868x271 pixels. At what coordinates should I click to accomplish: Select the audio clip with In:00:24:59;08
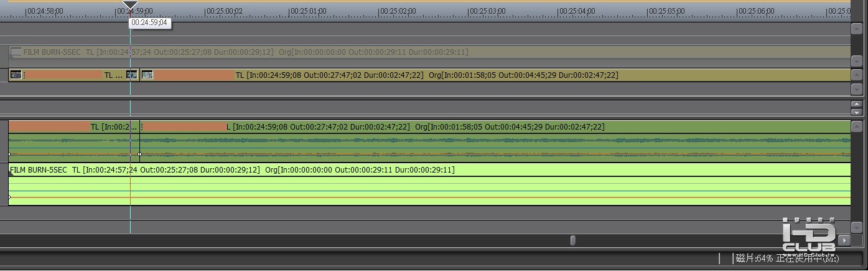pos(495,141)
